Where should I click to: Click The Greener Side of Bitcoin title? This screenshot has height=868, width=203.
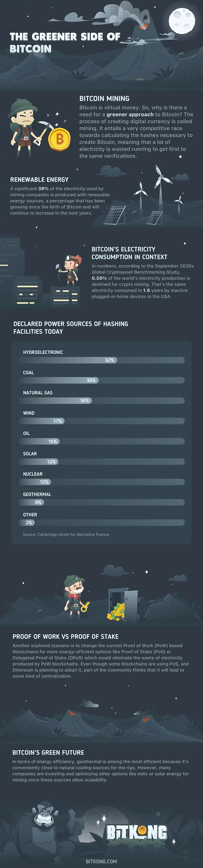pos(65,42)
